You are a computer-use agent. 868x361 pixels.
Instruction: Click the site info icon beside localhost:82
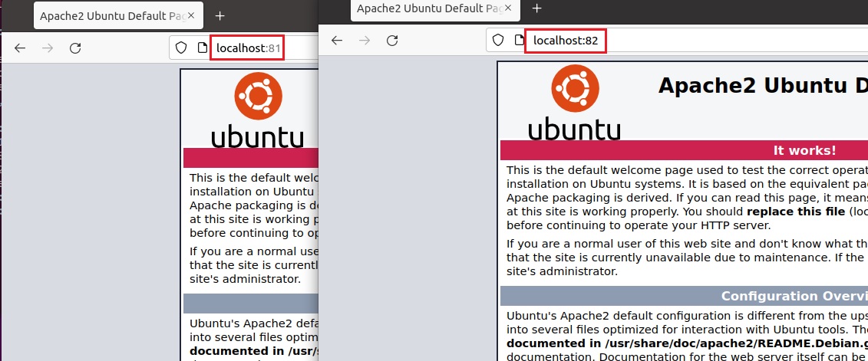click(x=520, y=41)
